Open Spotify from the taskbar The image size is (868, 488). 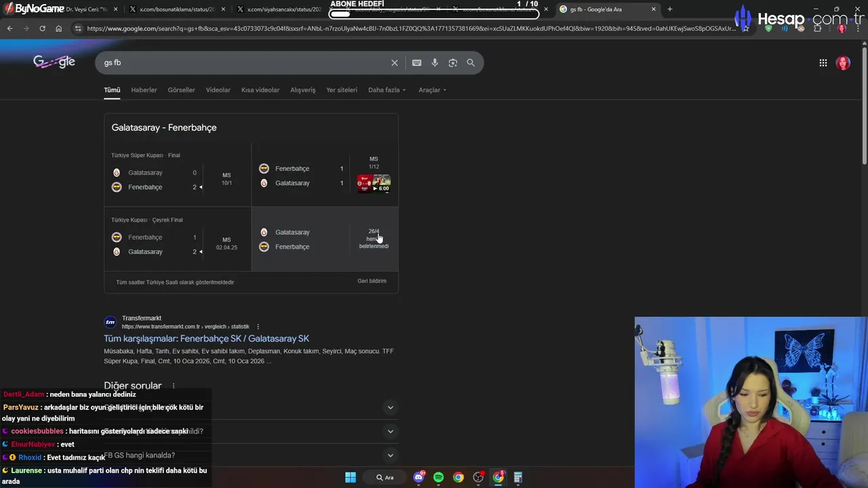(438, 477)
